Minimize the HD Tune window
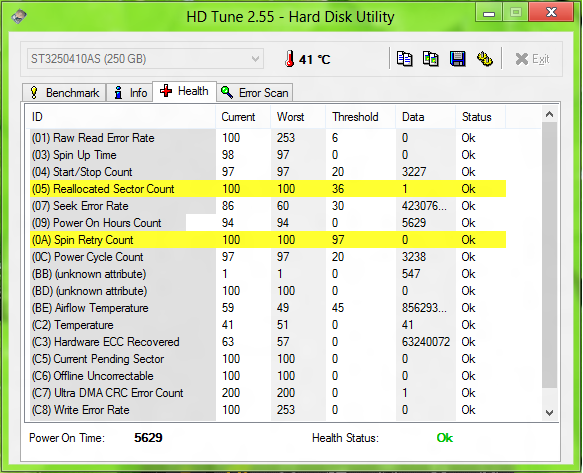The image size is (583, 473). (x=489, y=13)
